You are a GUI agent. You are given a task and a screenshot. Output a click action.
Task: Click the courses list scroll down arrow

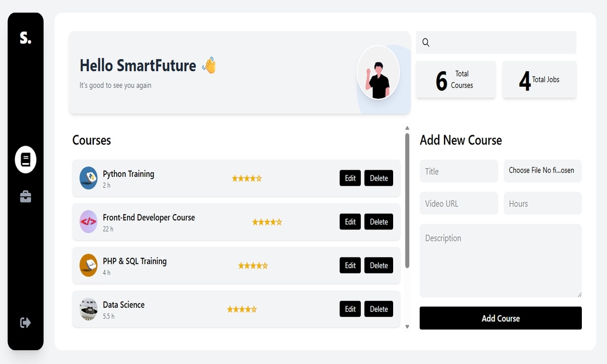click(407, 327)
